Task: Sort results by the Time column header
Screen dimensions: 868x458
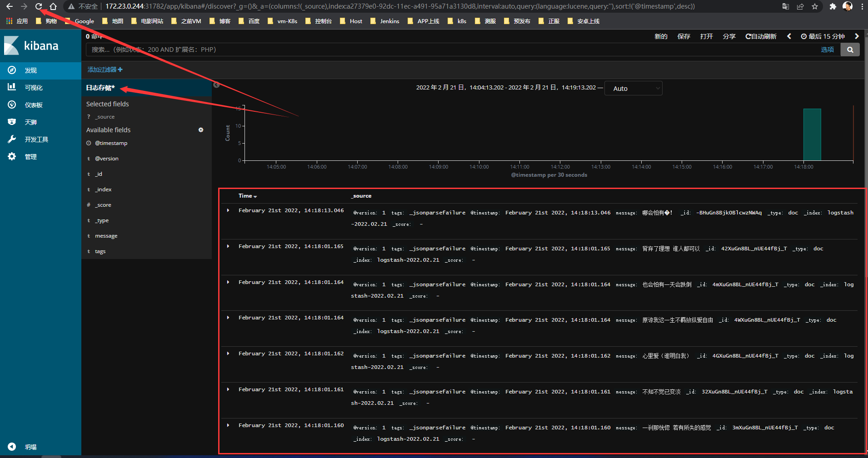Action: pos(248,196)
